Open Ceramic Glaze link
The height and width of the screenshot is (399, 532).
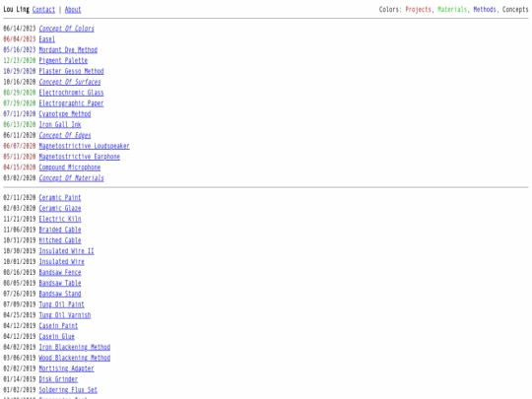coord(60,208)
